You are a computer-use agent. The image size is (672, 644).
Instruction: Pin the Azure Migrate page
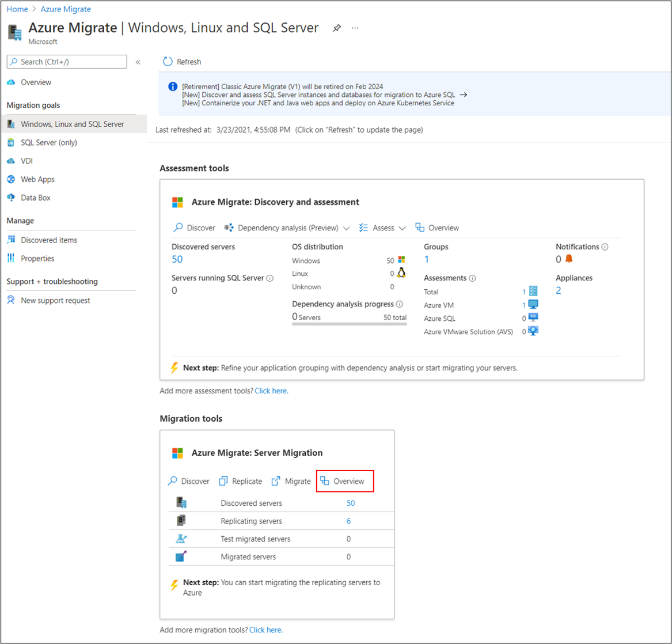[x=337, y=28]
